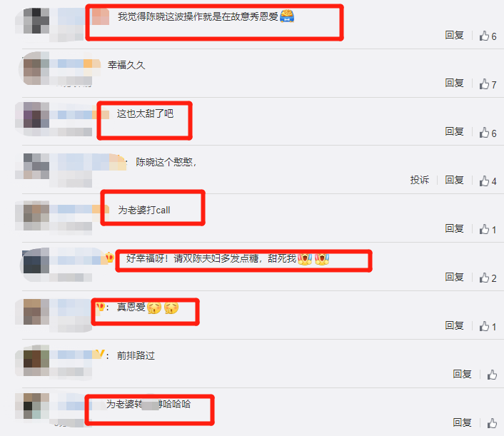Like the comment about 陈晓 秀恩爱
Image resolution: width=504 pixels, height=436 pixels.
coord(485,36)
